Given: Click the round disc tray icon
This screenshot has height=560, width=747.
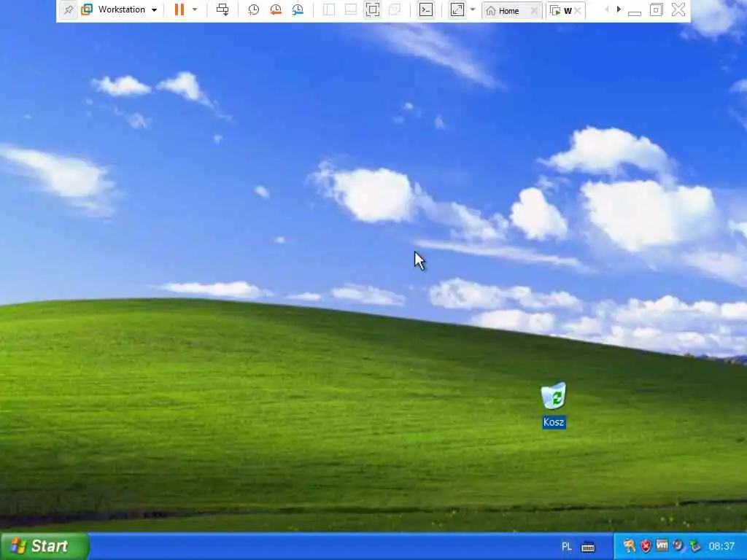Looking at the screenshot, I should [x=678, y=545].
